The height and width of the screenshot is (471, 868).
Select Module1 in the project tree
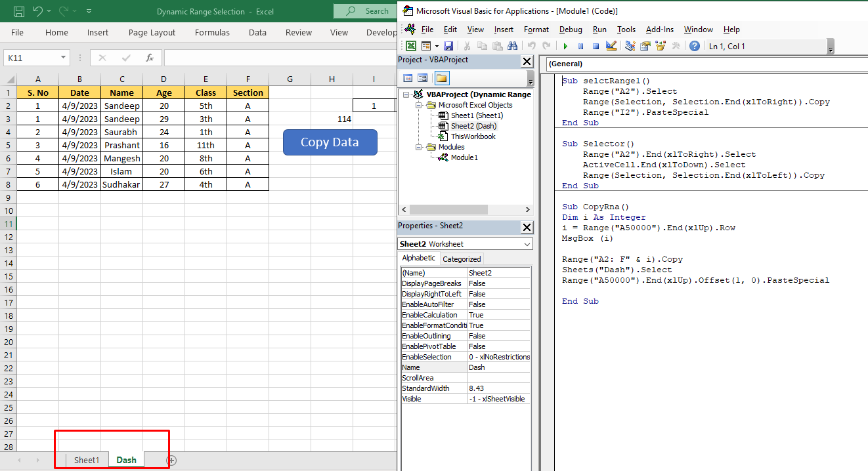point(464,157)
